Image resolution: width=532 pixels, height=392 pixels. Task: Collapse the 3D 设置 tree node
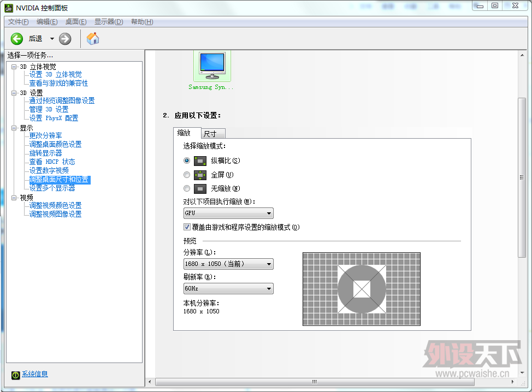click(14, 93)
